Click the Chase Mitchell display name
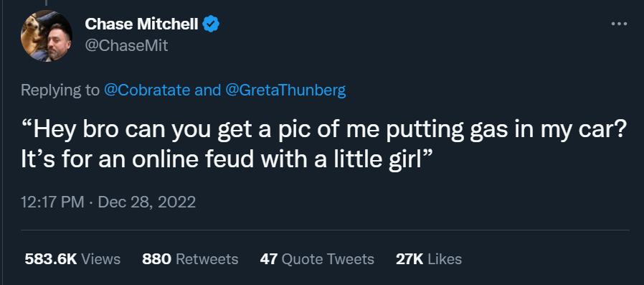The image size is (644, 285). 142,24
